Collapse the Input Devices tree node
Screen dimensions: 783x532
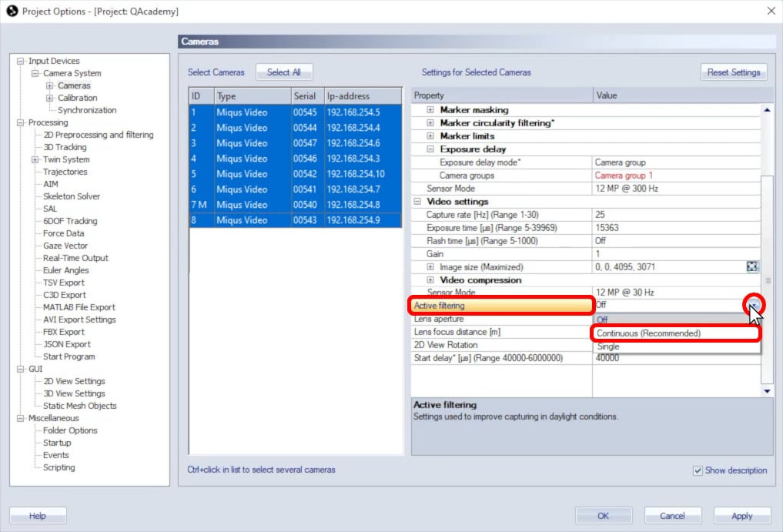pyautogui.click(x=21, y=61)
